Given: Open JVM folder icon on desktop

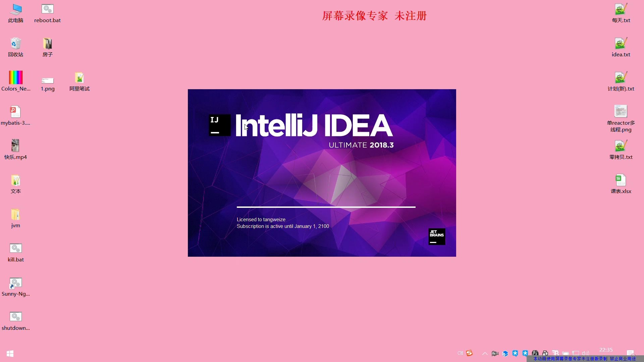Looking at the screenshot, I should click(15, 215).
